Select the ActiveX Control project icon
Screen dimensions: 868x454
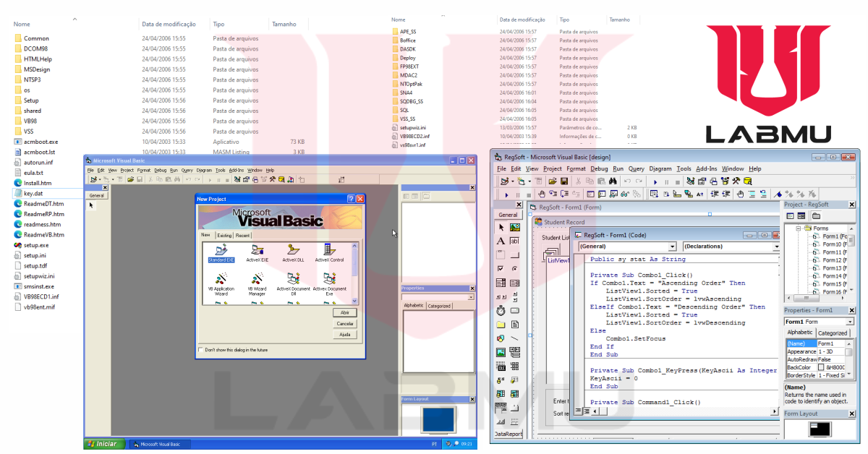click(x=329, y=252)
